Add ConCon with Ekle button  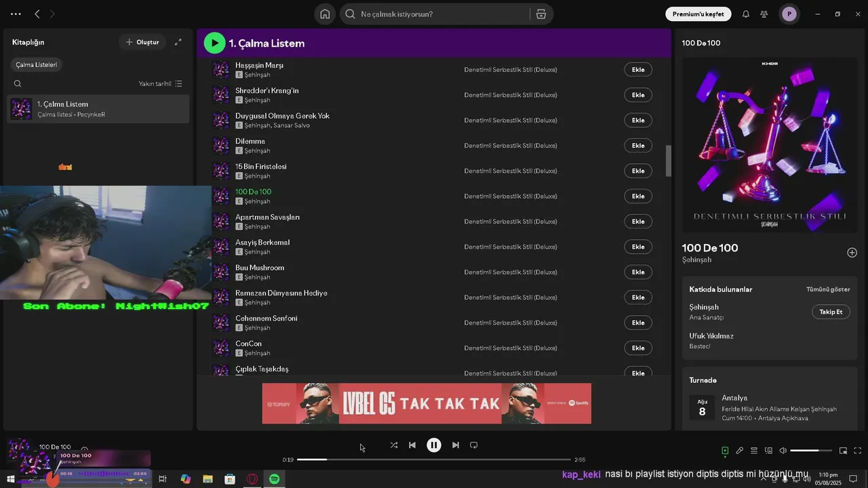click(x=638, y=348)
